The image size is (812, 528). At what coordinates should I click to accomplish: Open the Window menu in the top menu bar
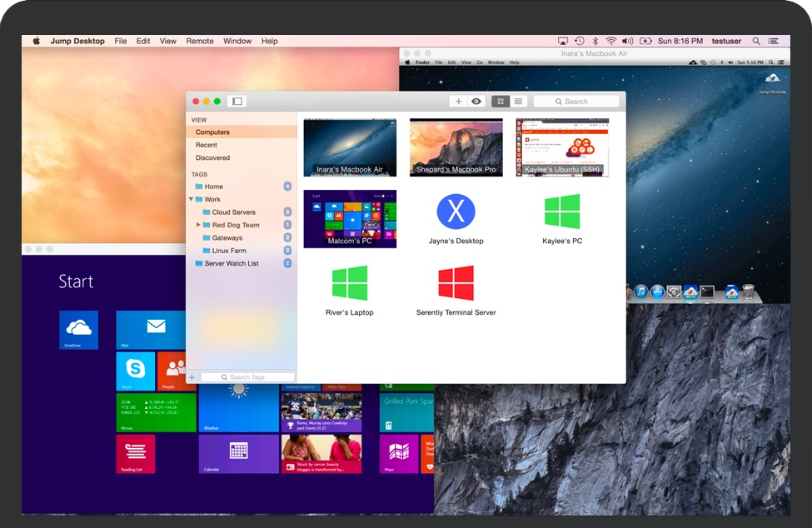tap(237, 41)
